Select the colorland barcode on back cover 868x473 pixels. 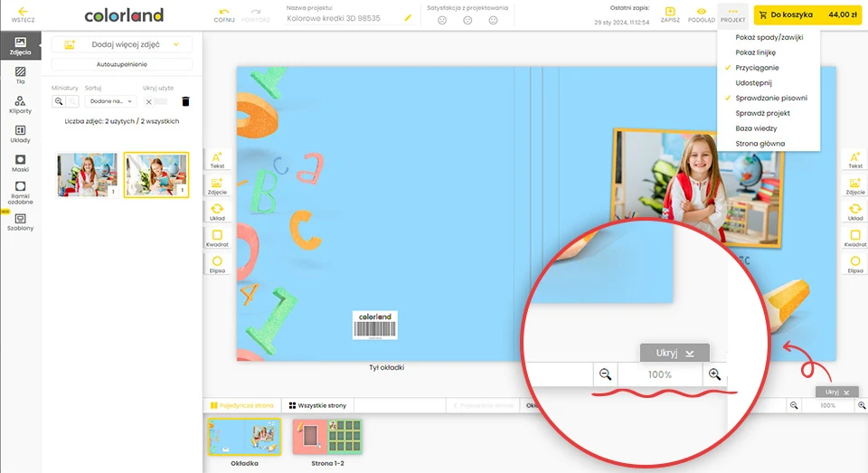[374, 325]
